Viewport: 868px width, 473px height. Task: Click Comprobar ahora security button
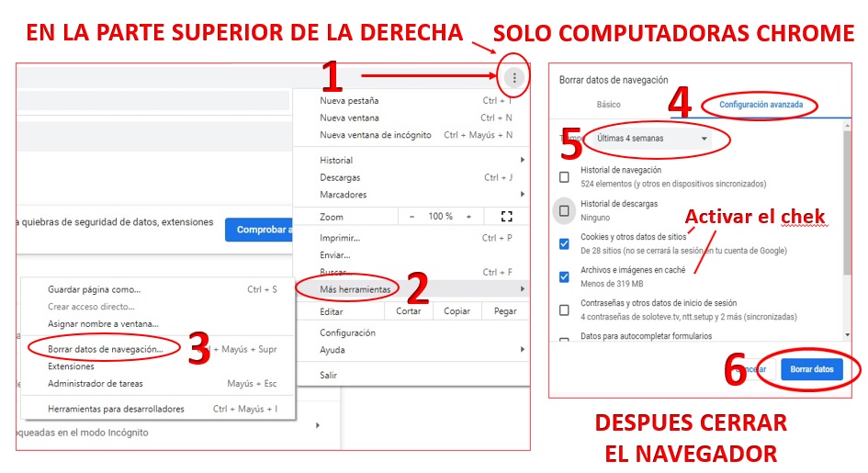tap(260, 230)
